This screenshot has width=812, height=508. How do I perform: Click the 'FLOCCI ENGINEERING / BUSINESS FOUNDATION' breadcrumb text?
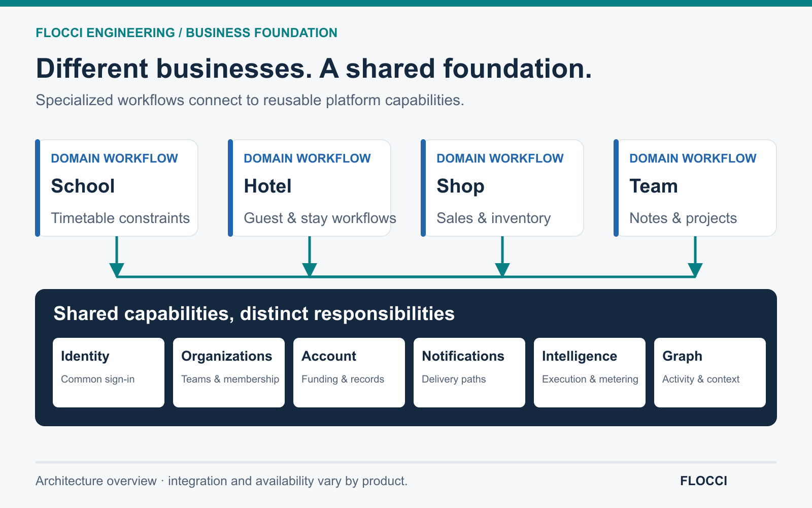click(186, 33)
